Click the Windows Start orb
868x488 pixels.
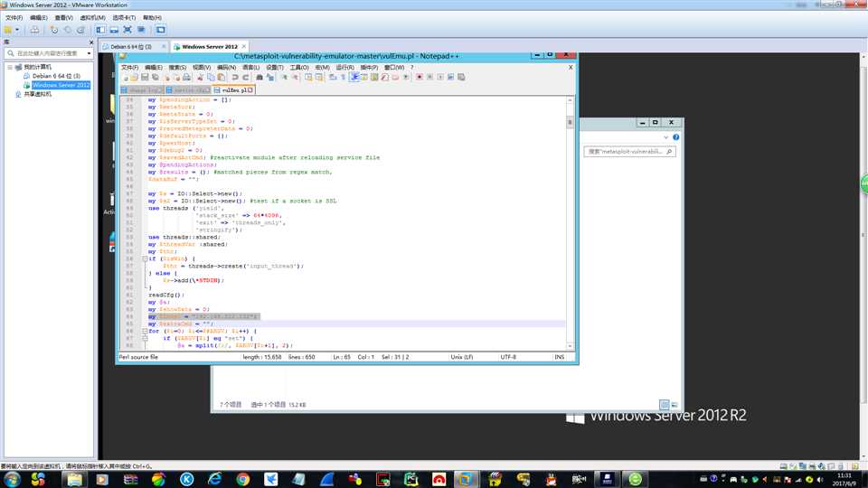click(x=12, y=479)
